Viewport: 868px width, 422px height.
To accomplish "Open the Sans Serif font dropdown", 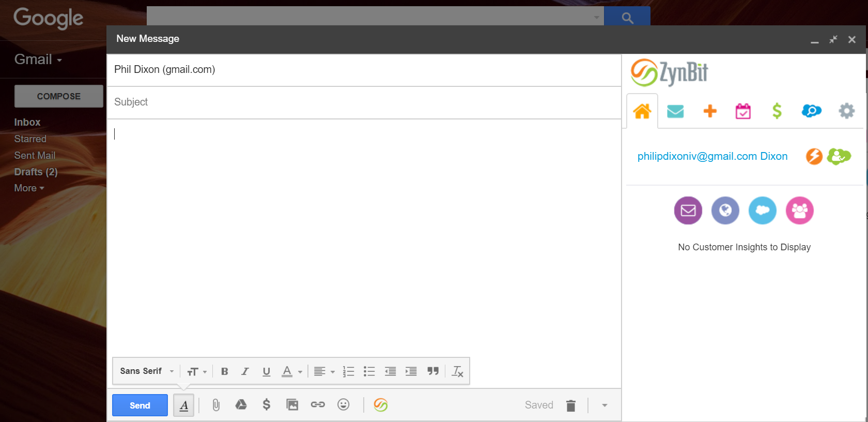I will pos(147,371).
